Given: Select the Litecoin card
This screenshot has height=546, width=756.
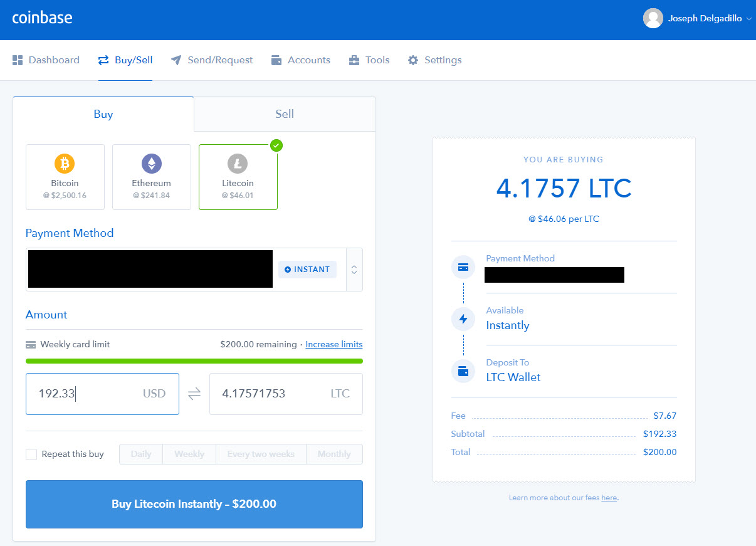Looking at the screenshot, I should (x=238, y=177).
